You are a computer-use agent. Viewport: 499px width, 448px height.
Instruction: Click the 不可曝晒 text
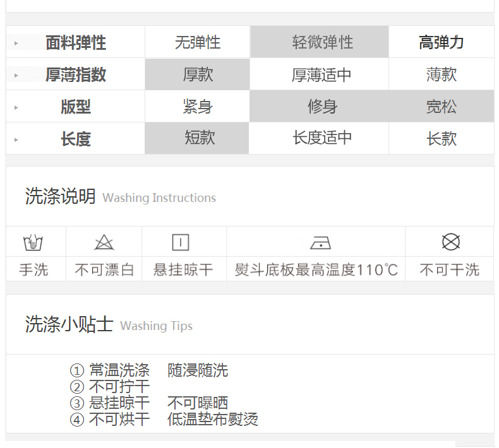[198, 403]
